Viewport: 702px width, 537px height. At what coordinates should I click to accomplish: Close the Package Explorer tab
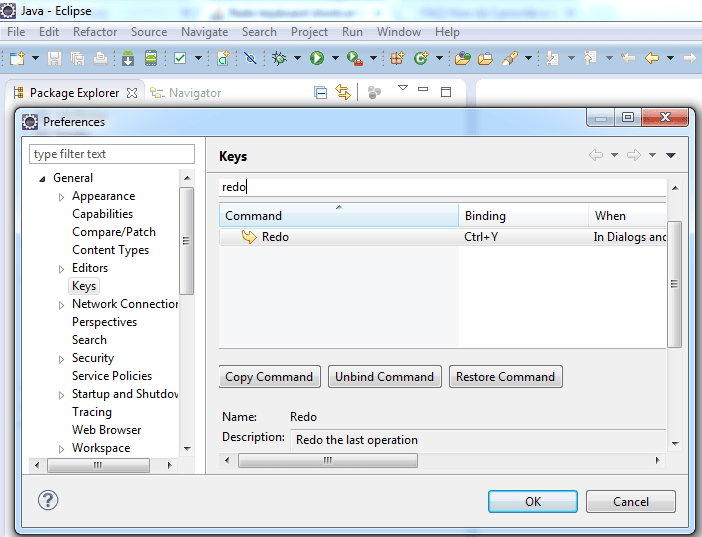pos(132,93)
